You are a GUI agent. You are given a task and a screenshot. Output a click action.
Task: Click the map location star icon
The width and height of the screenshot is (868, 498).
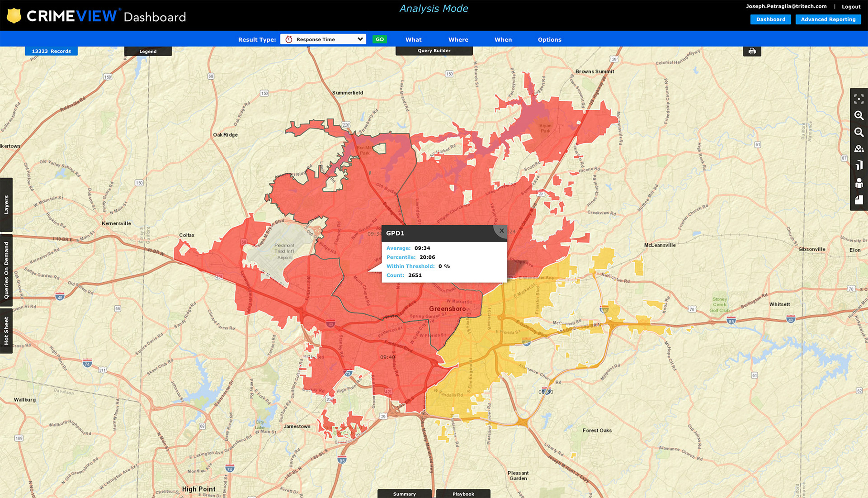click(x=859, y=149)
